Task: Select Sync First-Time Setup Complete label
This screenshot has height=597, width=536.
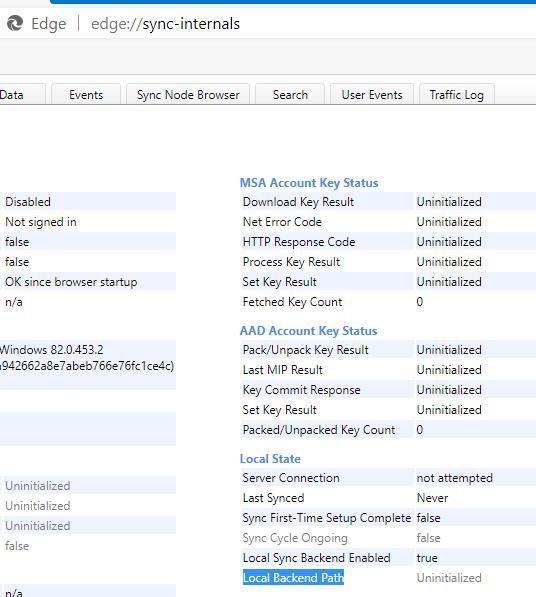Action: [327, 518]
